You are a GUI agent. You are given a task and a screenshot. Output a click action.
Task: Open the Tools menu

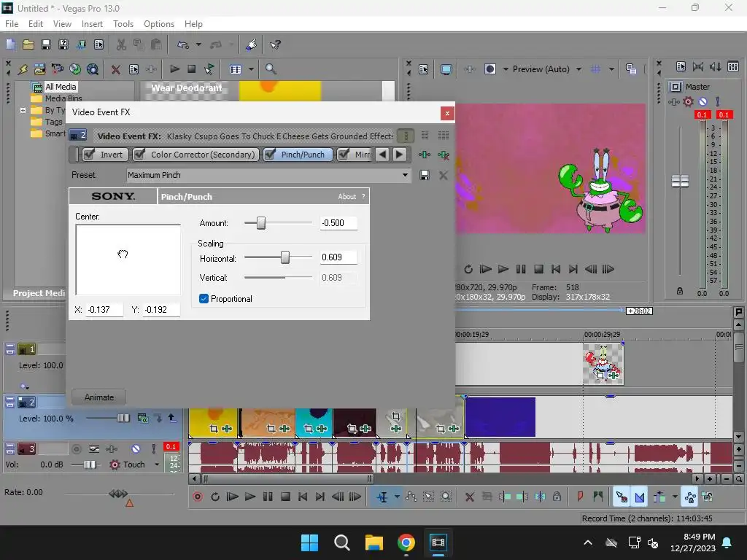pyautogui.click(x=123, y=24)
